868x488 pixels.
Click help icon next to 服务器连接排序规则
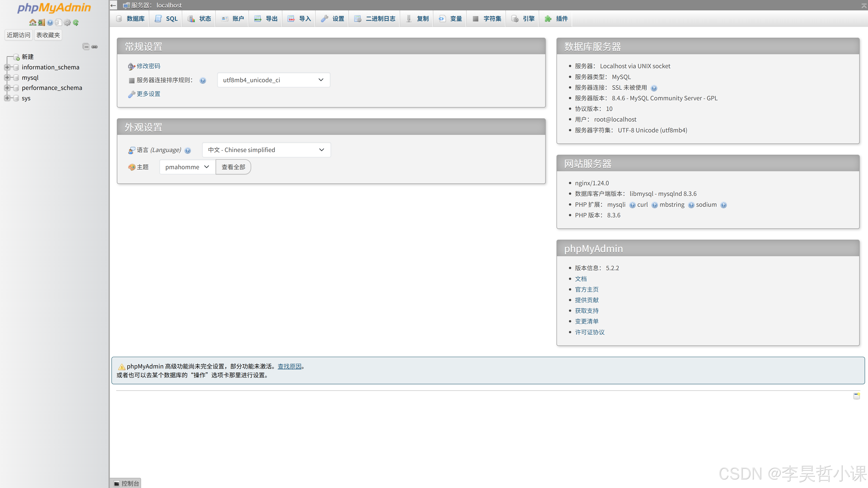[203, 80]
